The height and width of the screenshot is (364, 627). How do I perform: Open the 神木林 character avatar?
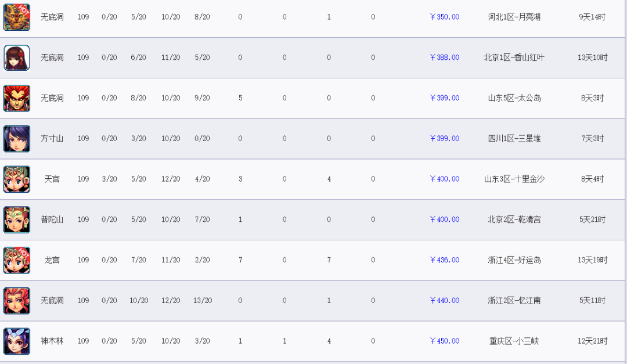17,341
